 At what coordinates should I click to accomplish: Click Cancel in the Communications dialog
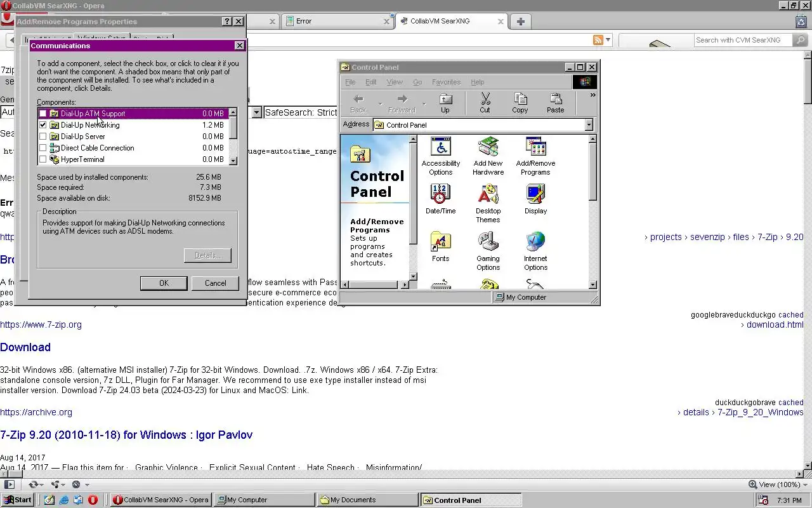215,283
